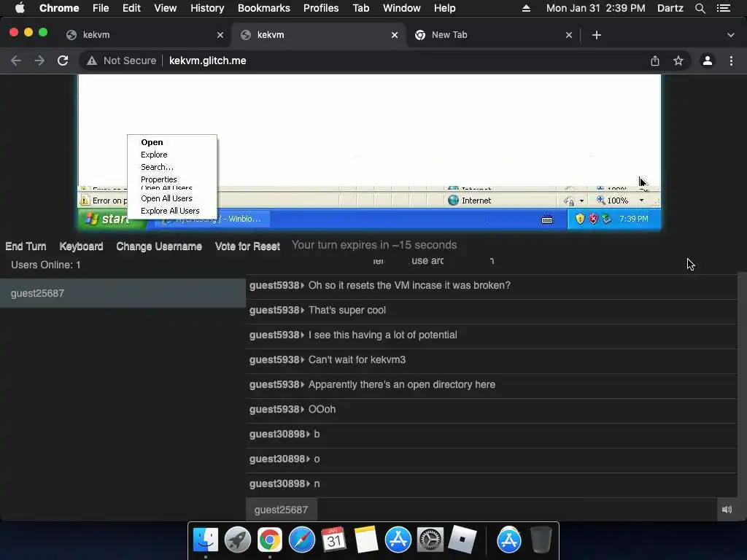Click the red shield tray icon

pos(593,219)
